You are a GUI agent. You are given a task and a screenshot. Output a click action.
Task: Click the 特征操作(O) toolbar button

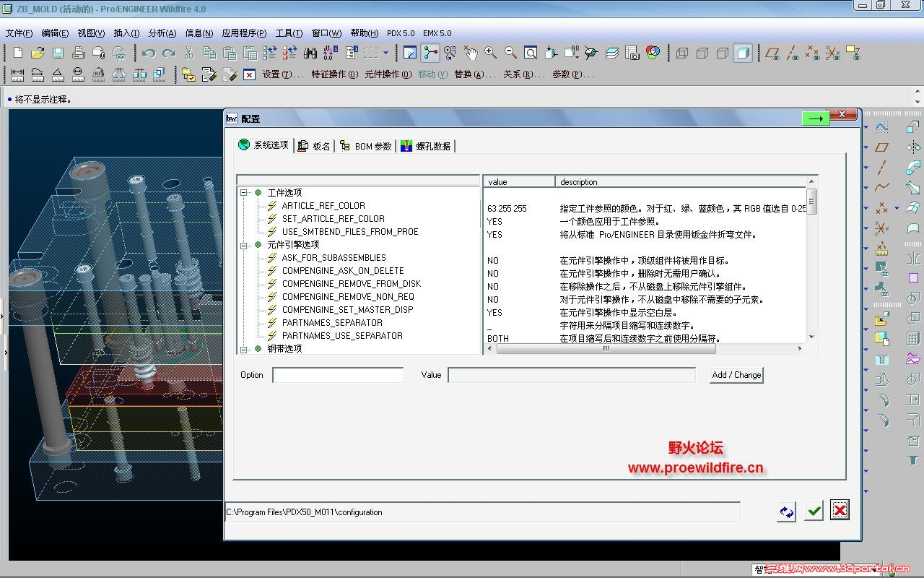pyautogui.click(x=334, y=74)
